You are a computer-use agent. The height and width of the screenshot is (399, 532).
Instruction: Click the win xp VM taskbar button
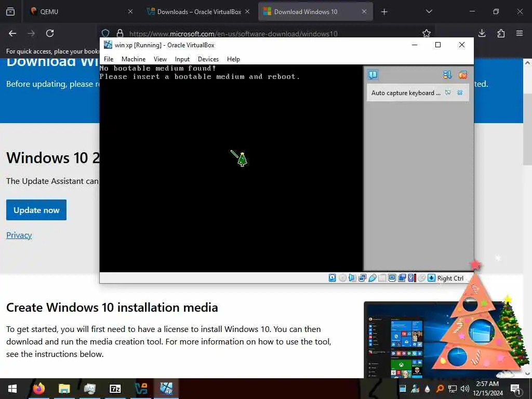click(x=167, y=389)
